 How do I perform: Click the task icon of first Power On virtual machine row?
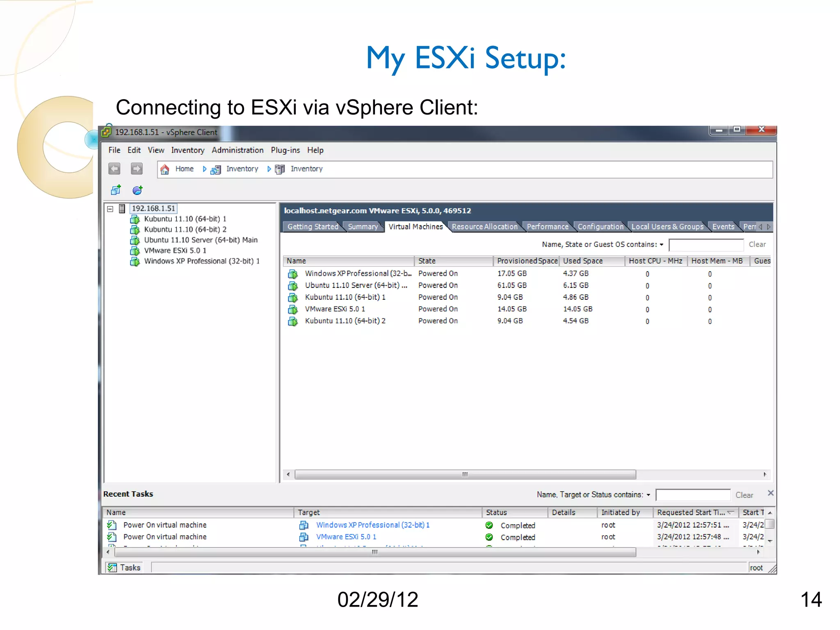tap(112, 525)
